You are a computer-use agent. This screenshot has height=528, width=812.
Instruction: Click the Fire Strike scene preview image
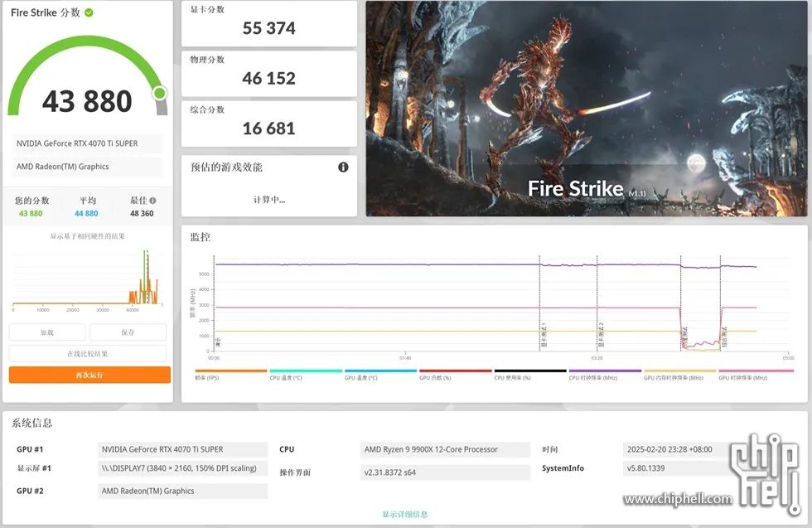coord(587,109)
